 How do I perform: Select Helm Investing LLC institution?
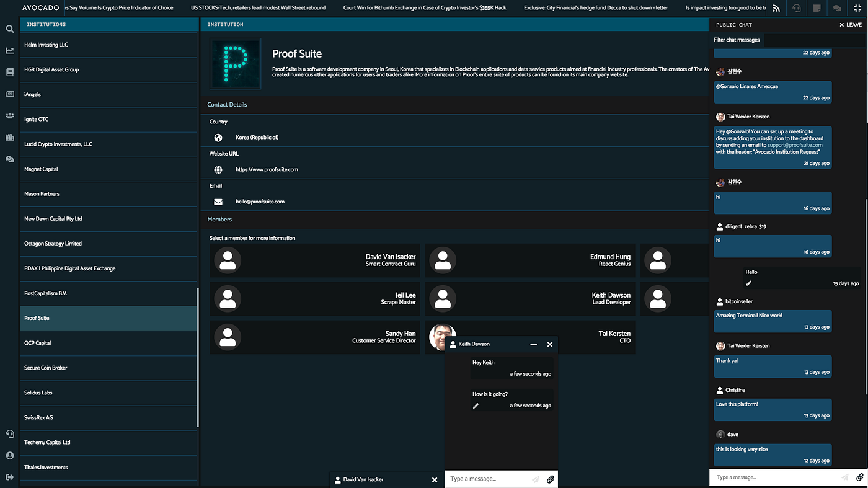point(108,45)
